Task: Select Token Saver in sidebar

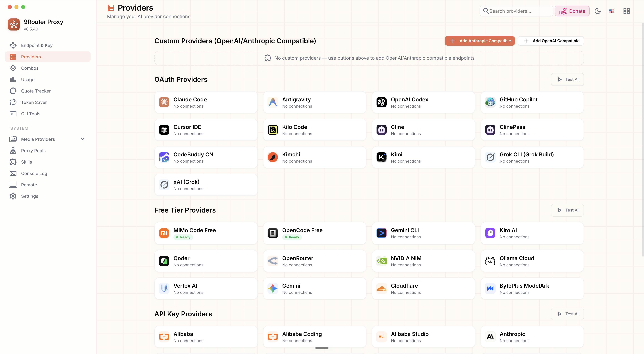Action: [48, 102]
